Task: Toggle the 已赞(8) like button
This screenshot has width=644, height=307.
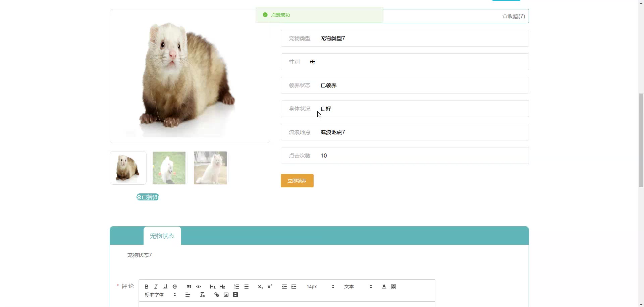Action: click(x=148, y=197)
